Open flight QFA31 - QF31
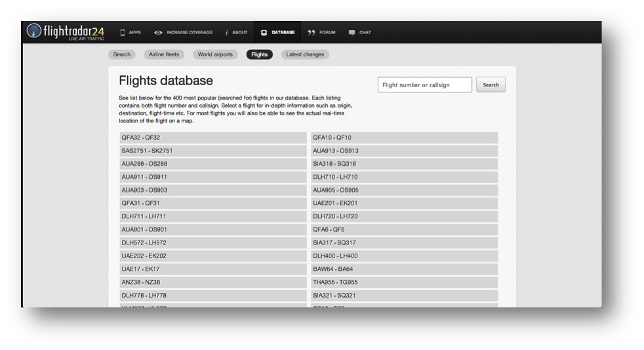The height and width of the screenshot is (350, 644). point(212,204)
